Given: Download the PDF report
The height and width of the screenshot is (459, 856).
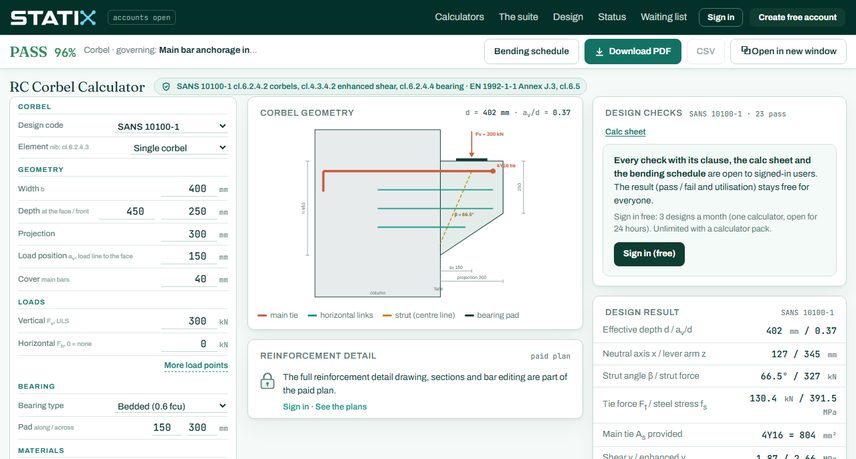Looking at the screenshot, I should click(633, 51).
